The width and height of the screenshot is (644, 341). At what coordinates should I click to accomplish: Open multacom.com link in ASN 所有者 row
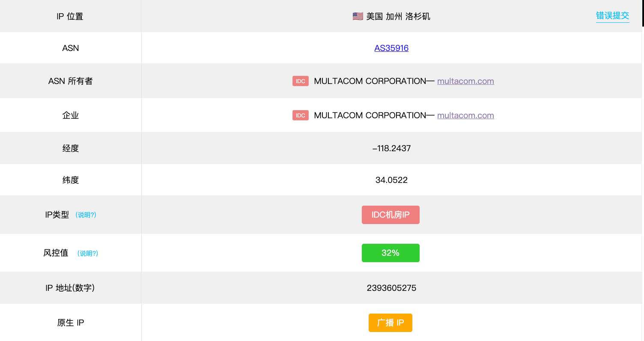coord(465,81)
